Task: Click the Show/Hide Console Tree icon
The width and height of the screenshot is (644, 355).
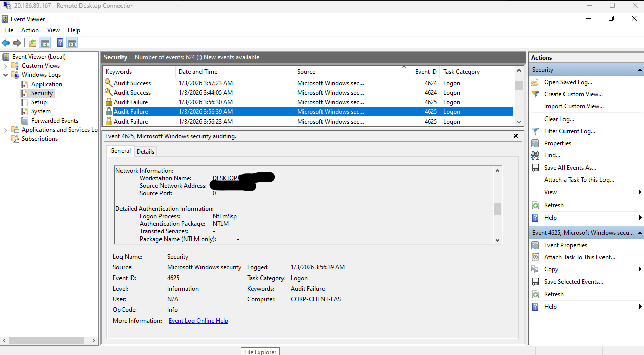Action: point(45,43)
